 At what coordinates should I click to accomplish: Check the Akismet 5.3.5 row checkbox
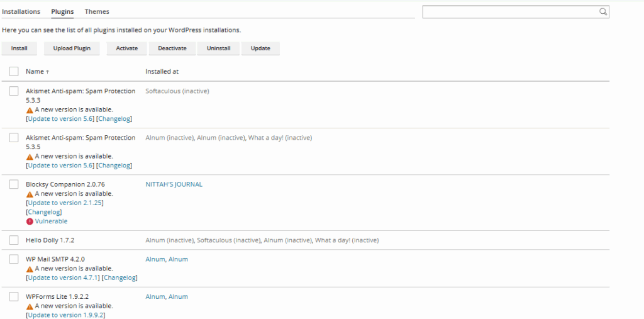[14, 138]
